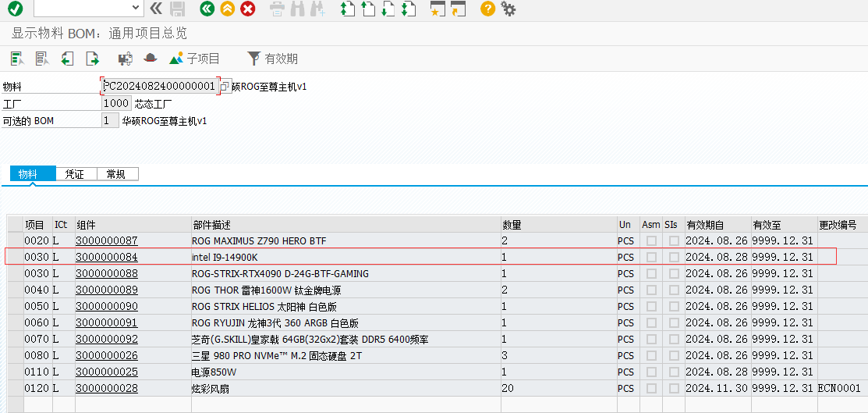The image size is (868, 413).
Task: Go to next page icon
Action: (x=388, y=9)
